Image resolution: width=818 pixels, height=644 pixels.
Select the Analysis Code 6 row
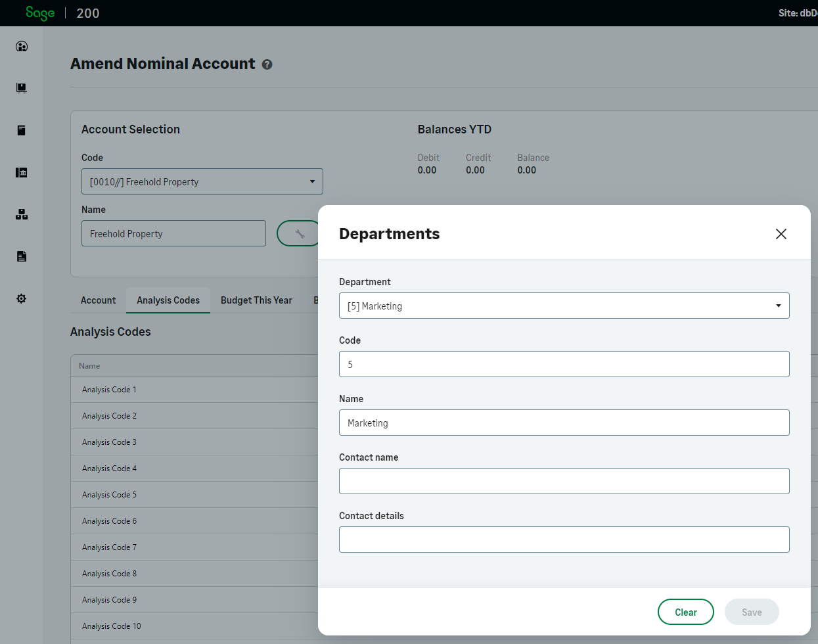coord(194,521)
